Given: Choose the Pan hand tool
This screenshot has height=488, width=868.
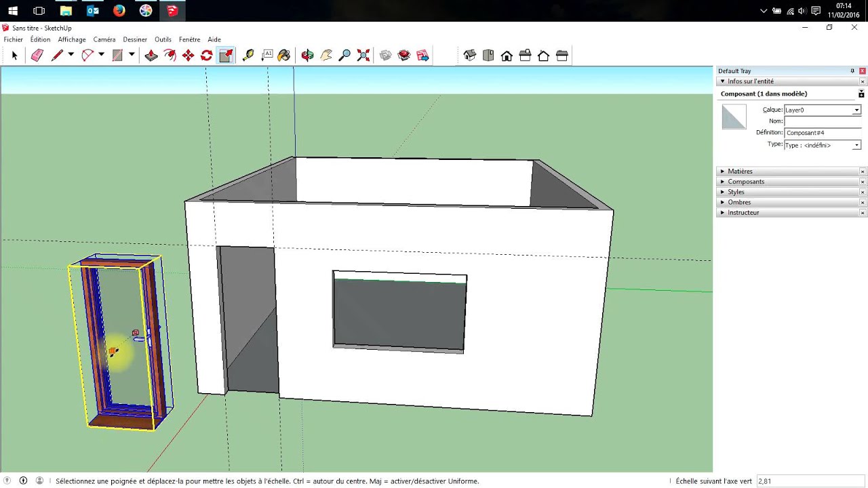Looking at the screenshot, I should [x=326, y=56].
